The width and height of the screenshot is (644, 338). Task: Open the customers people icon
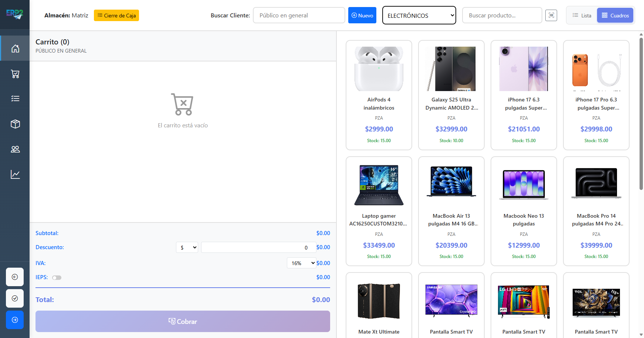15,149
